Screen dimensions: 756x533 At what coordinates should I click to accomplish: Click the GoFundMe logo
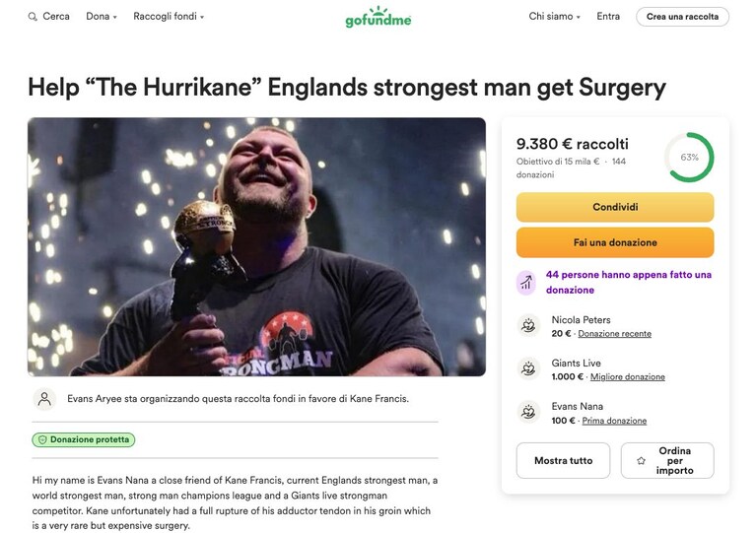point(378,17)
